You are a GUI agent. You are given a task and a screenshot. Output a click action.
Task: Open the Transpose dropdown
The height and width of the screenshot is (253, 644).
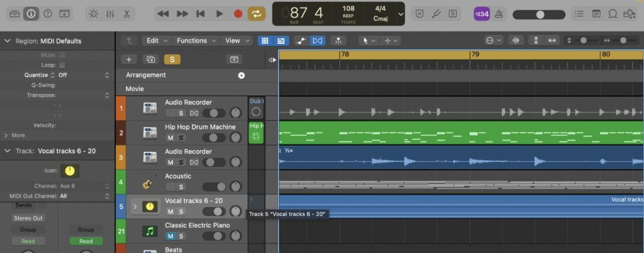click(107, 95)
